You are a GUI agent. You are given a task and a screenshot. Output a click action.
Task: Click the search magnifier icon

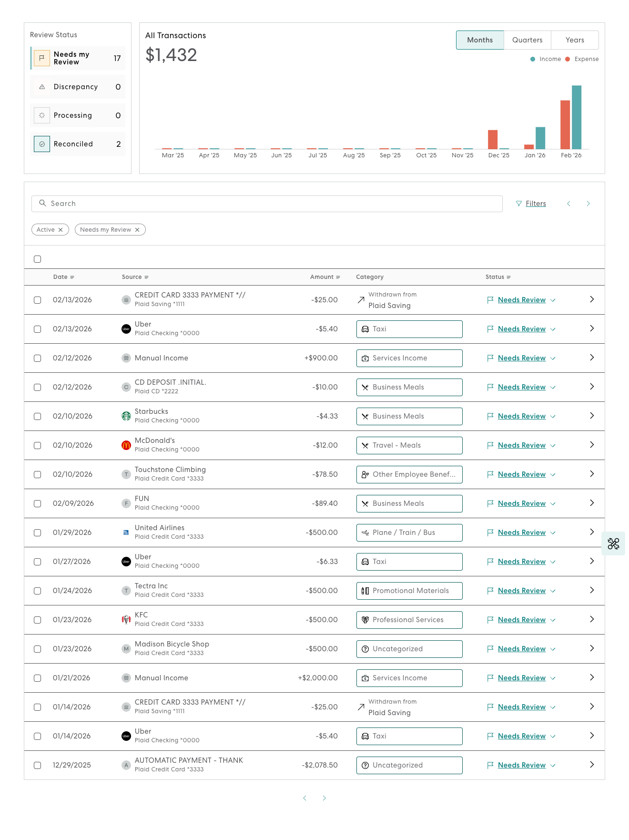click(x=42, y=203)
